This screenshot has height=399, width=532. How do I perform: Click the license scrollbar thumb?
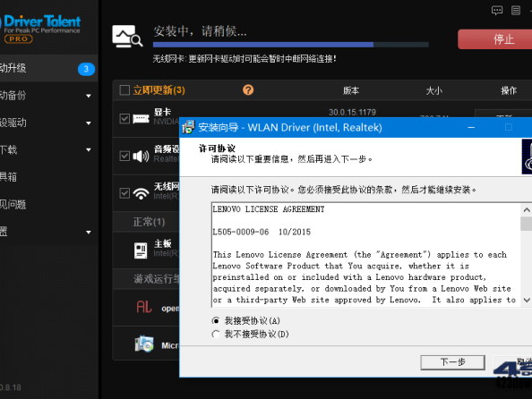[527, 224]
